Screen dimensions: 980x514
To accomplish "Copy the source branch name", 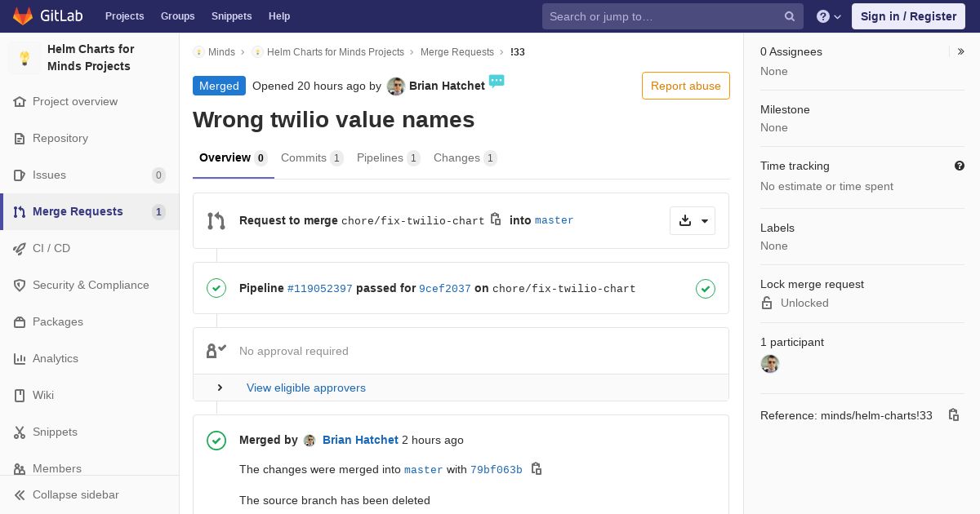I will click(x=496, y=219).
